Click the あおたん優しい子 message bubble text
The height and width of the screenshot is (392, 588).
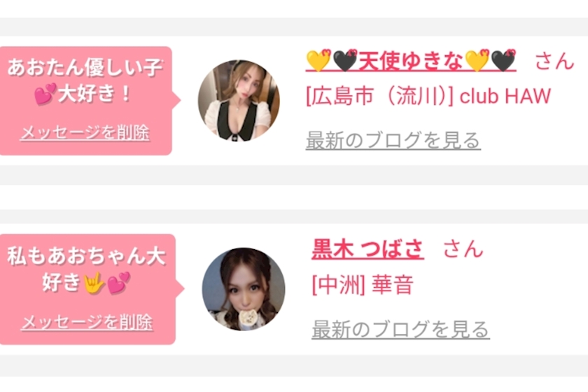click(x=85, y=80)
